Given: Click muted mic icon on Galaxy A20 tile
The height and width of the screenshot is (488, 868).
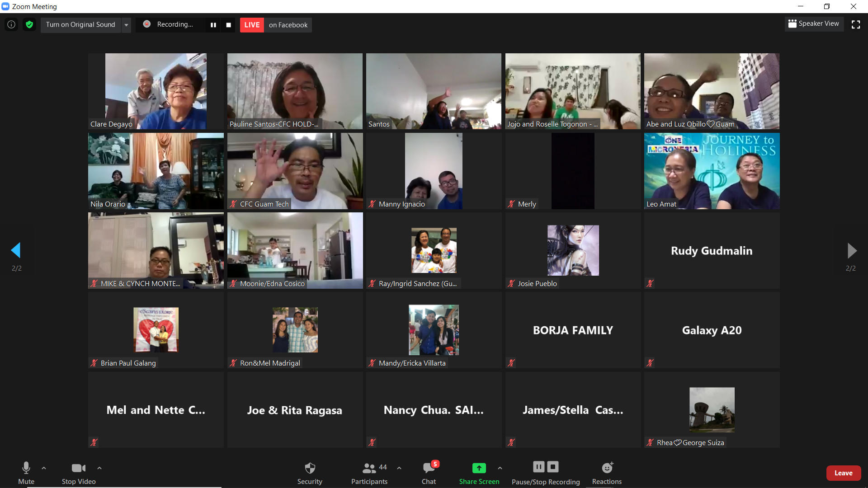Looking at the screenshot, I should tap(650, 363).
